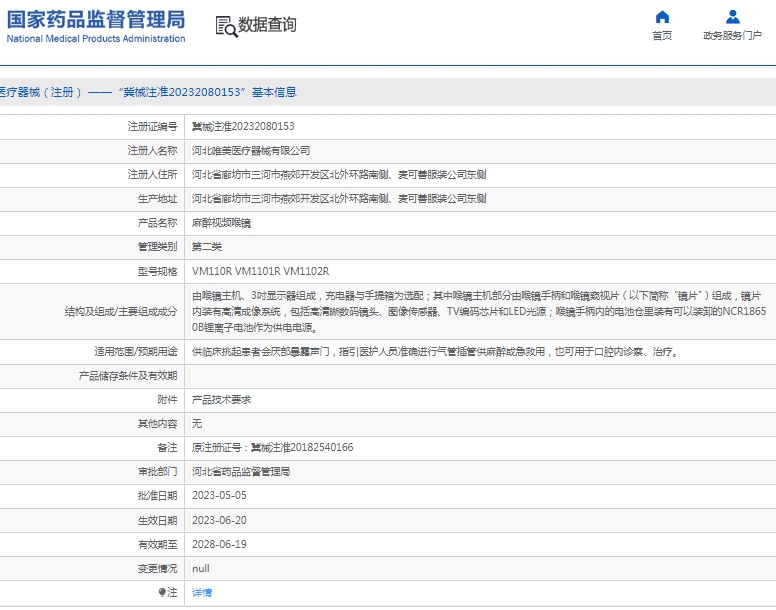Select the header 基本信息 title text
Screen dimensions: 776x610
[x=274, y=92]
